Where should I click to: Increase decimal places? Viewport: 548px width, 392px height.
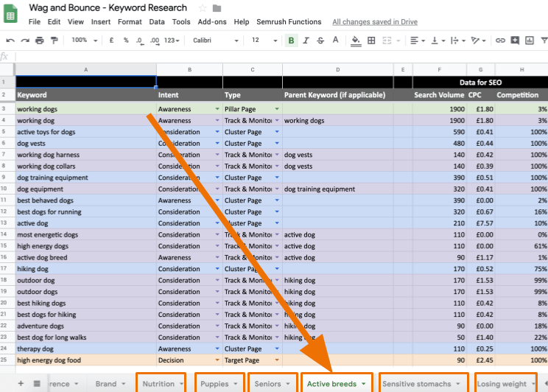[155, 41]
